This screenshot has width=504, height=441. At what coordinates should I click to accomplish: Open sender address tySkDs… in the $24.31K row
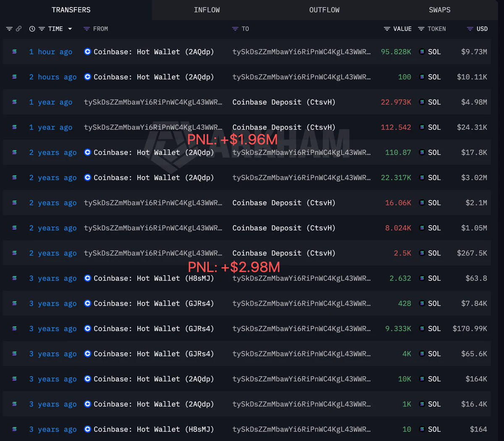[153, 127]
